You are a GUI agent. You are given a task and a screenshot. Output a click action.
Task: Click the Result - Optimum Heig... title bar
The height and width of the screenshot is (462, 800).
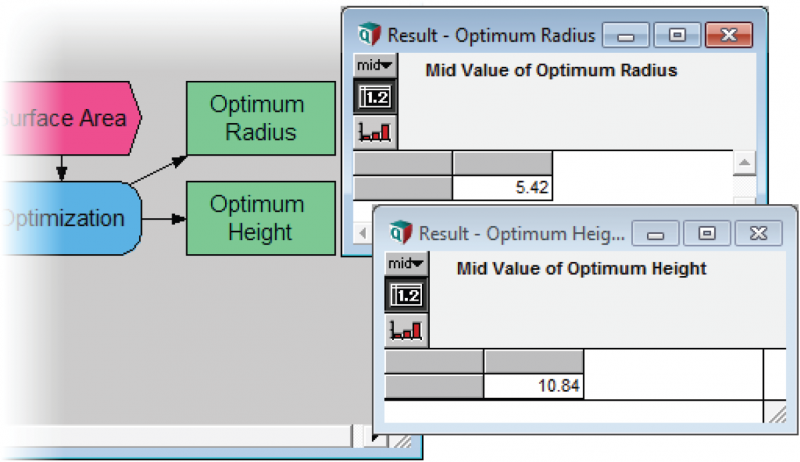tap(521, 234)
